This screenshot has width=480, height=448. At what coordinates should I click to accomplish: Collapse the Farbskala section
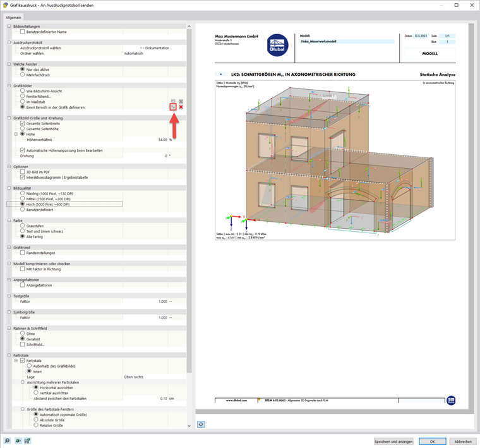tap(9, 355)
